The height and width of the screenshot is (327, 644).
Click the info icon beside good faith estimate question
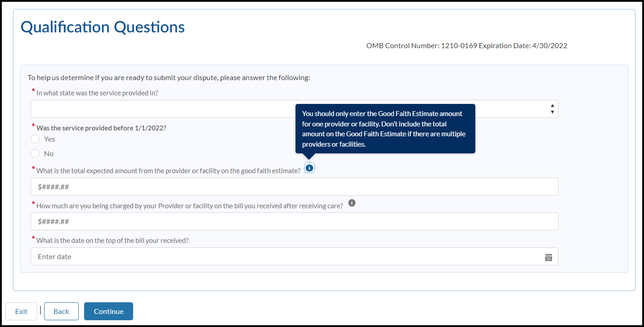click(309, 168)
